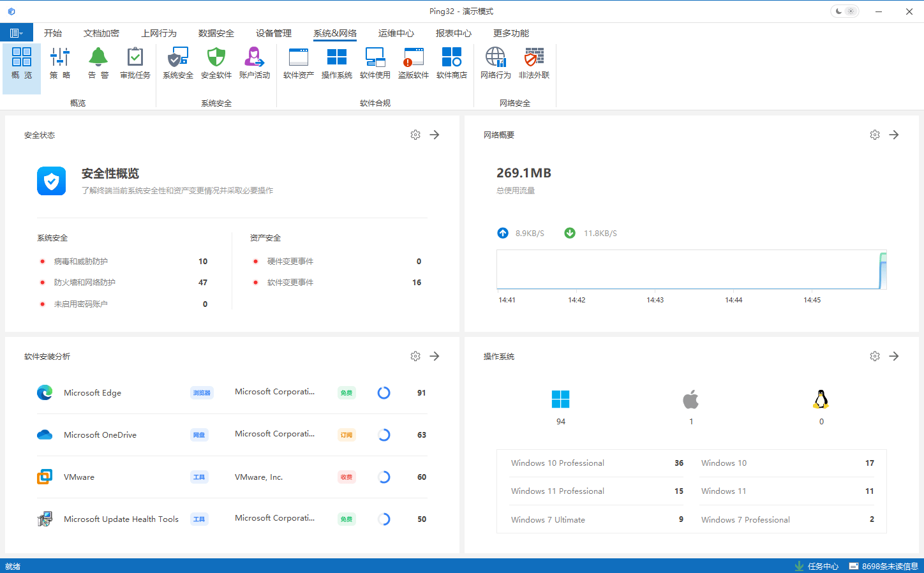Image resolution: width=924 pixels, height=573 pixels.
Task: Expand 操作系统 panel with arrow
Action: [894, 356]
